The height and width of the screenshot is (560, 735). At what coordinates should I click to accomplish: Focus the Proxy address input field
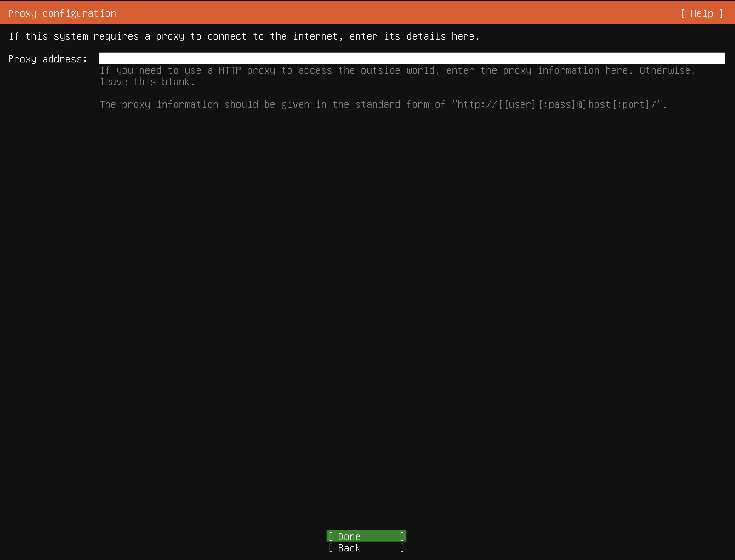tap(411, 58)
